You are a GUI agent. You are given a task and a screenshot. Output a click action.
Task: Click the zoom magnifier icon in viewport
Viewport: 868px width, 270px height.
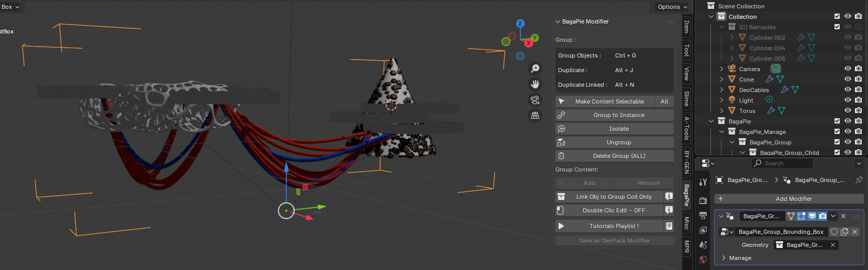[535, 69]
